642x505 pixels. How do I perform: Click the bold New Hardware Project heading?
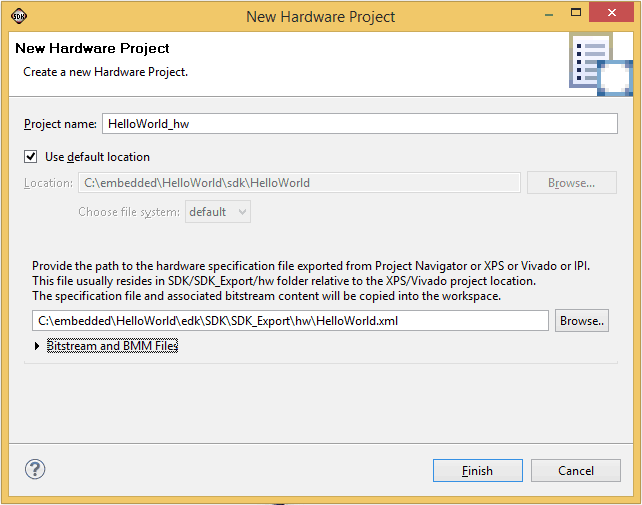92,48
